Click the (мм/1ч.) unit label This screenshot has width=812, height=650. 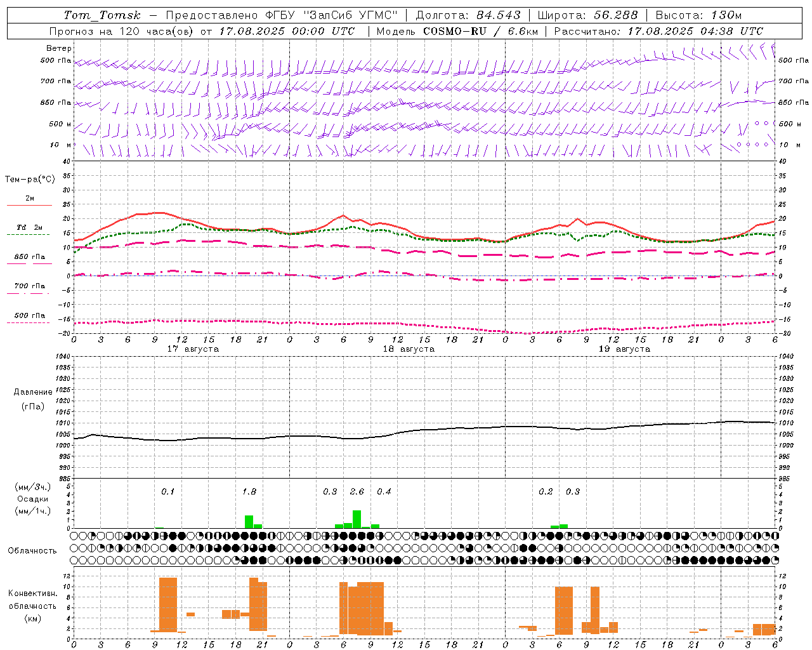[x=32, y=511]
